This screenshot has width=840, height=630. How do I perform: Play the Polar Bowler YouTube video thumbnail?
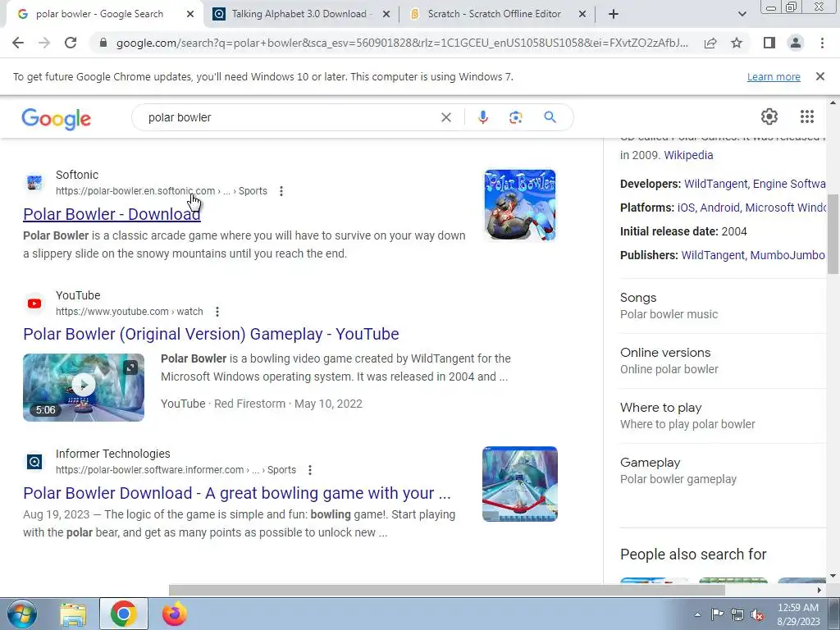(x=84, y=387)
